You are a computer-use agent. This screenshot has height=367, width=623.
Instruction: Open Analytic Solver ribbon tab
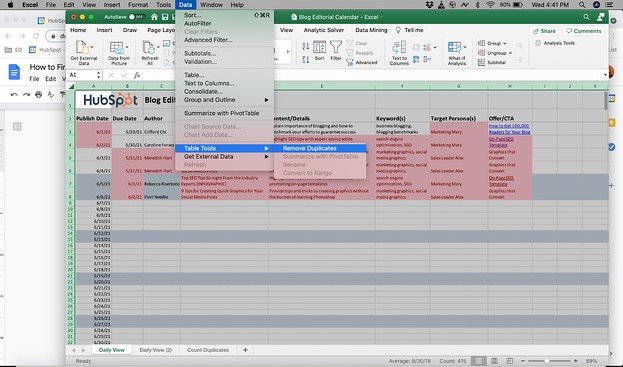[324, 30]
